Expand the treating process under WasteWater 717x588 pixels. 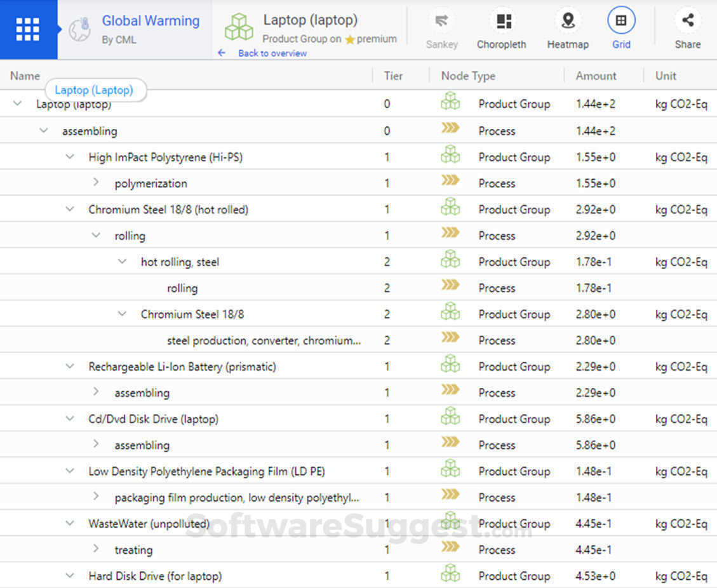[96, 549]
